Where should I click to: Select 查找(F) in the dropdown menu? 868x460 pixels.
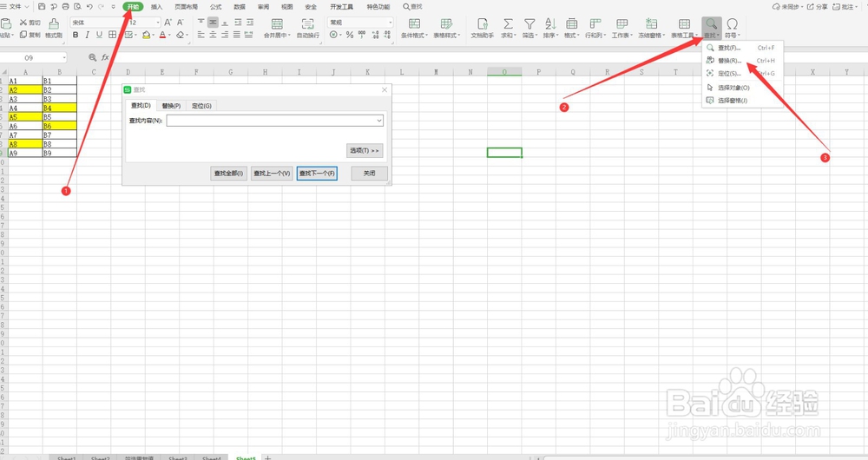click(742, 48)
